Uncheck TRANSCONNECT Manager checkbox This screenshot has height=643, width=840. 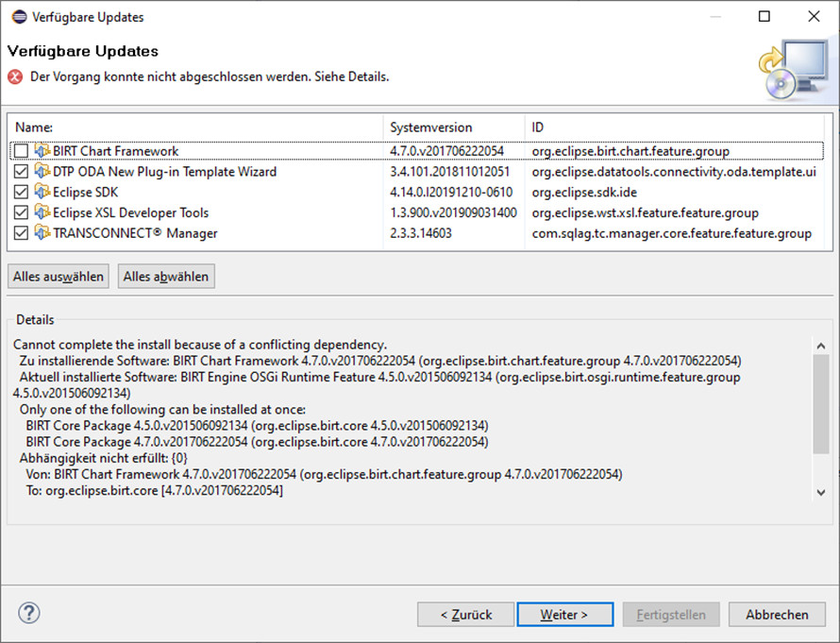[x=21, y=233]
